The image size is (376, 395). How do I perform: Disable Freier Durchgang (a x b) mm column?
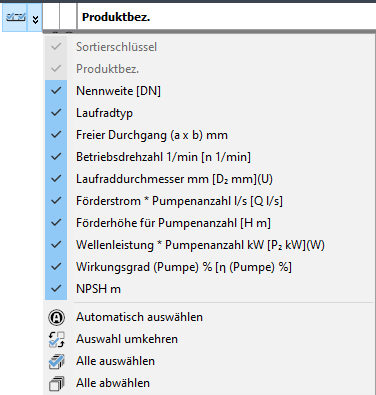tap(209, 135)
